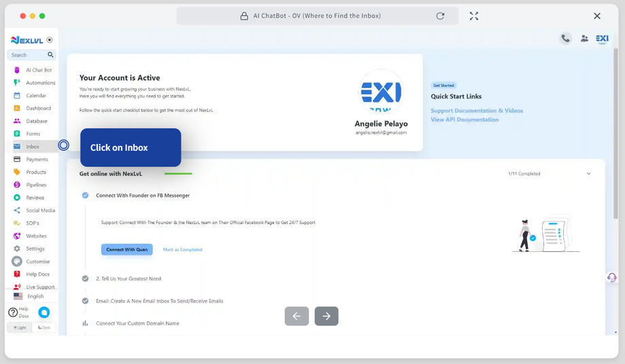The height and width of the screenshot is (364, 625).
Task: Click the fullscreen expand arrows icon
Action: point(474,16)
